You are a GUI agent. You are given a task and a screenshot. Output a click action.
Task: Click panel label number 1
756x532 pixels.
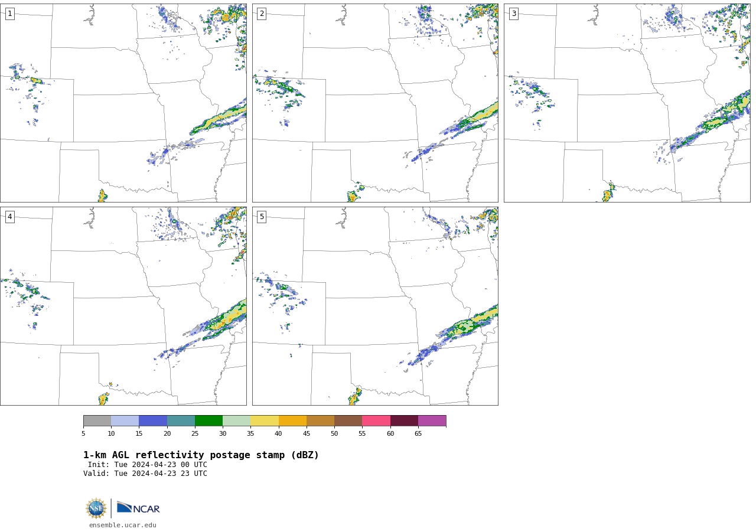9,14
